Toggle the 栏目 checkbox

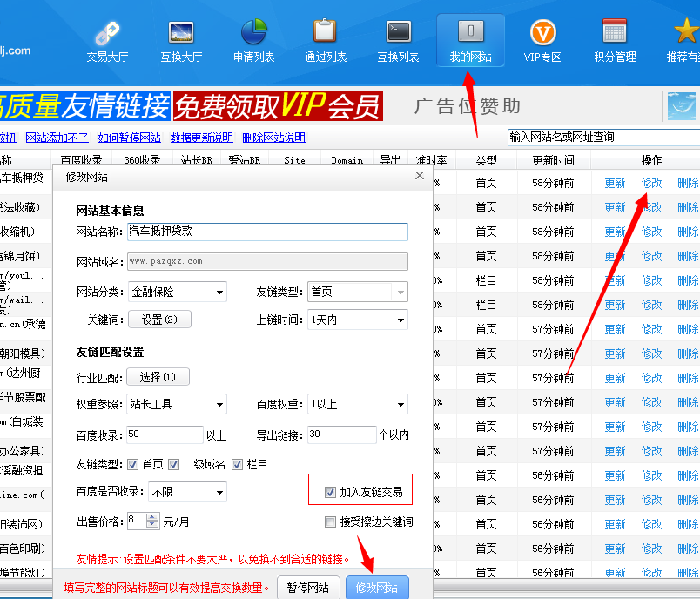point(237,465)
